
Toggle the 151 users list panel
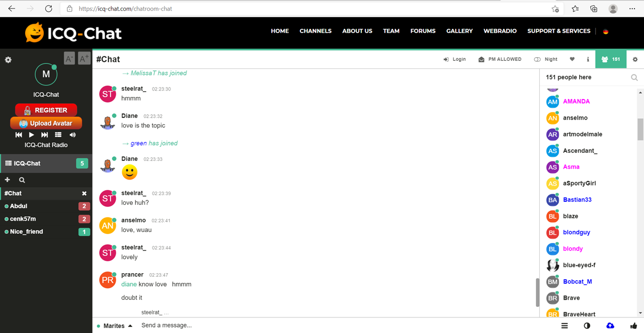coord(611,59)
